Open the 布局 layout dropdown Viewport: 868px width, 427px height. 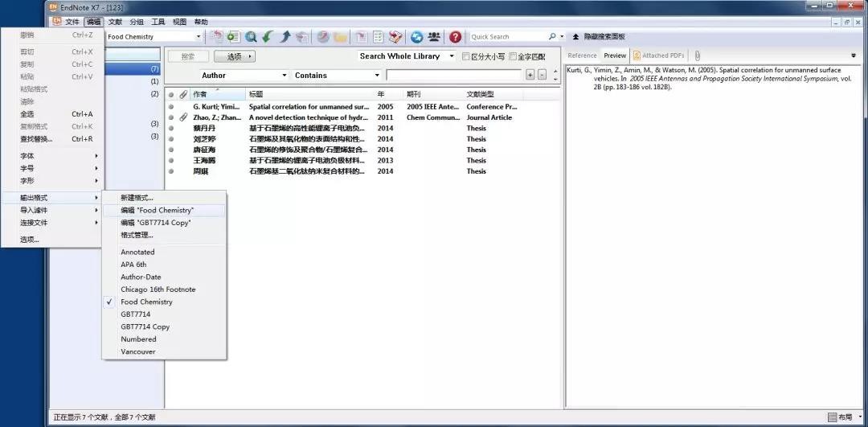click(x=860, y=417)
